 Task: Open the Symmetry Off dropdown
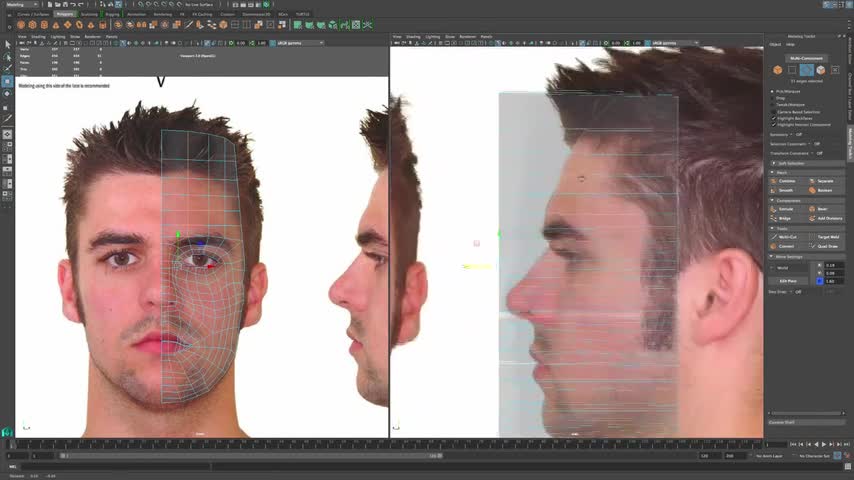(x=798, y=135)
